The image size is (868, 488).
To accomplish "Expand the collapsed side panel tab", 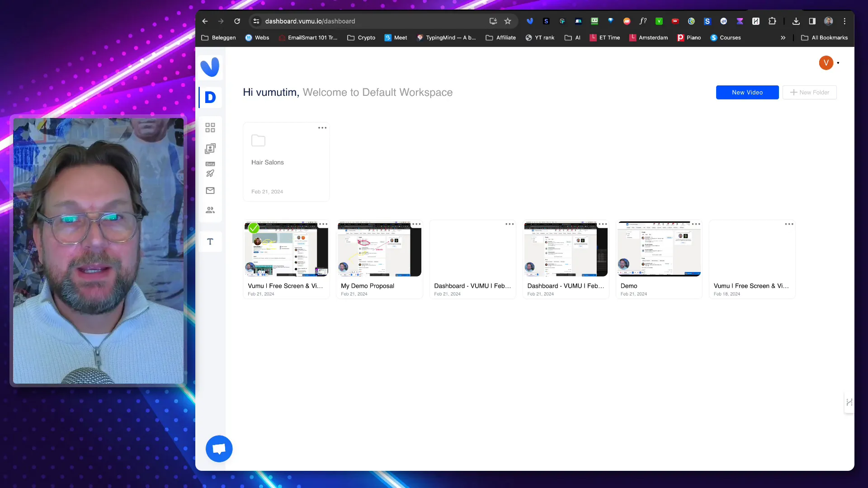I will pos(849,402).
